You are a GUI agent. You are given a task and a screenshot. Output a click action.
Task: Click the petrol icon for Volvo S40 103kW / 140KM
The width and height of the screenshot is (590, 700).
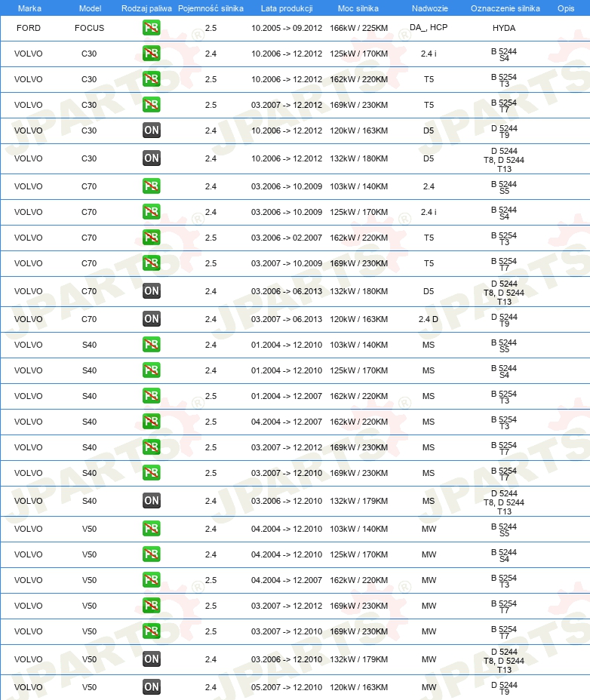(x=152, y=345)
